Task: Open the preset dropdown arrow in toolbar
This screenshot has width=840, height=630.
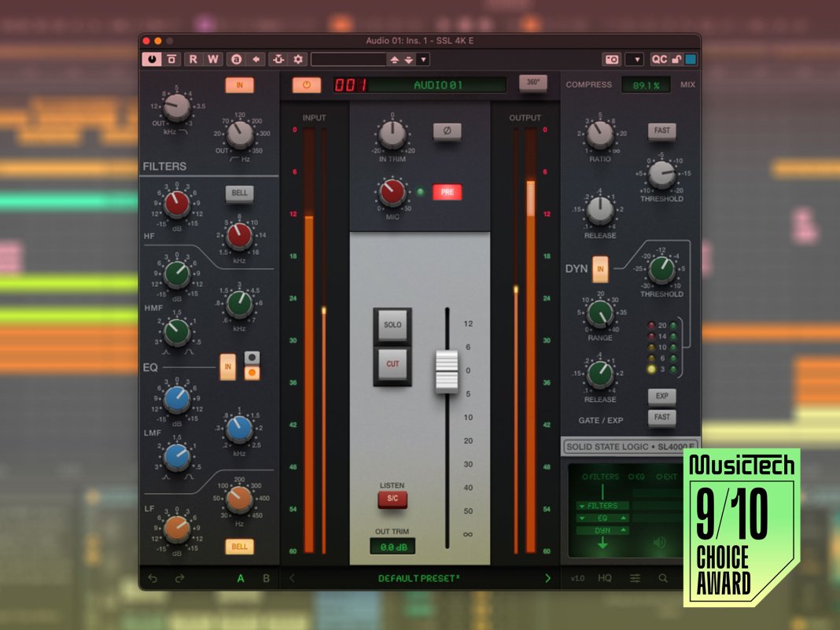Action: pos(422,58)
